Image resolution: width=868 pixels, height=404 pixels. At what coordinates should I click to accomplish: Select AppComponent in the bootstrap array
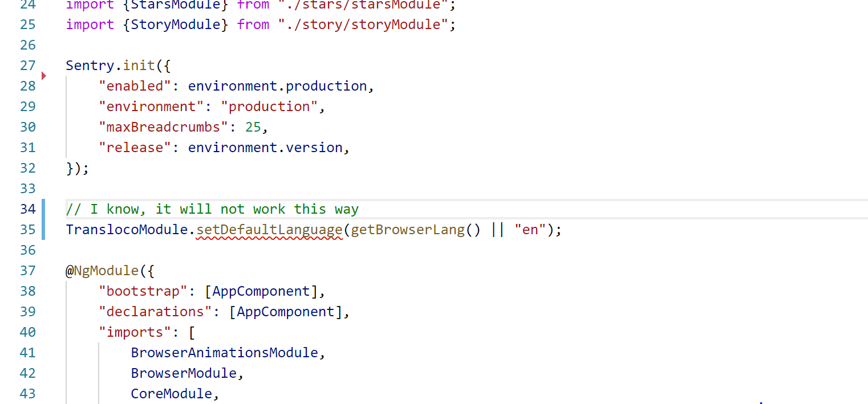point(261,291)
